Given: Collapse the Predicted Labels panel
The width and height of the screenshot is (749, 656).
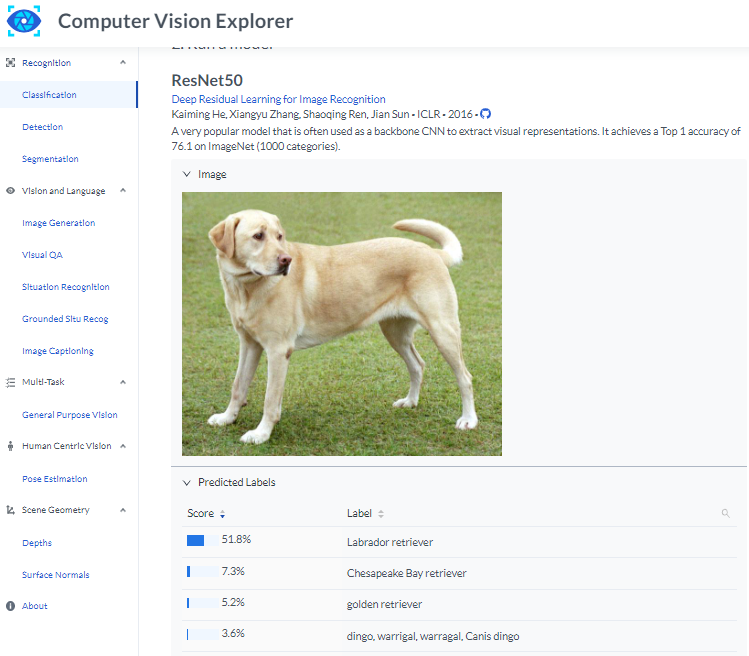Looking at the screenshot, I should pos(187,483).
